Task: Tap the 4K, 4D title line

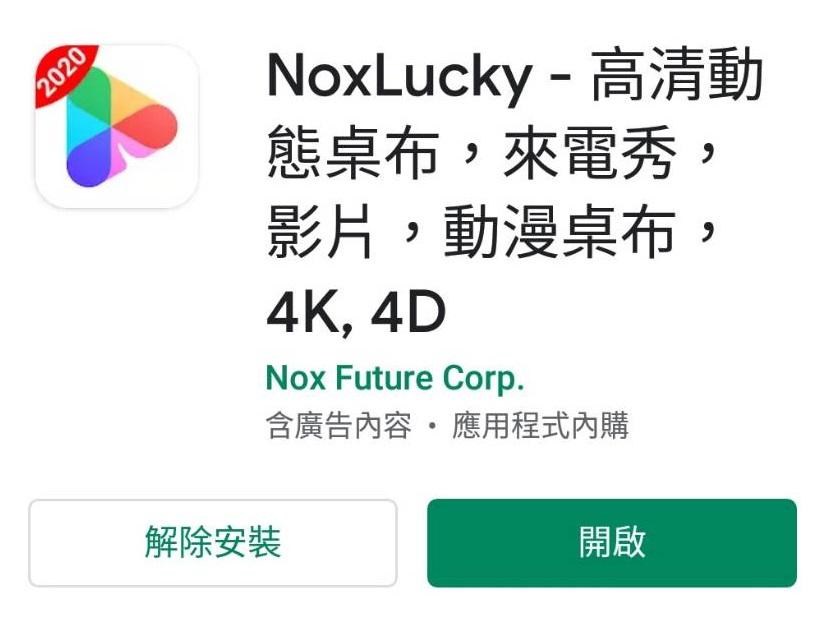Action: point(356,313)
